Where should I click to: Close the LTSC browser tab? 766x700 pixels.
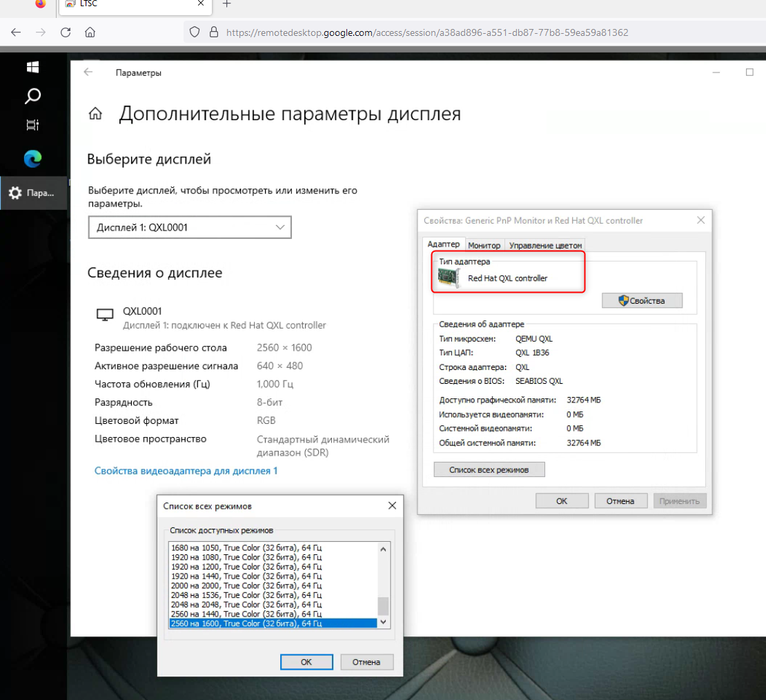coord(201,3)
